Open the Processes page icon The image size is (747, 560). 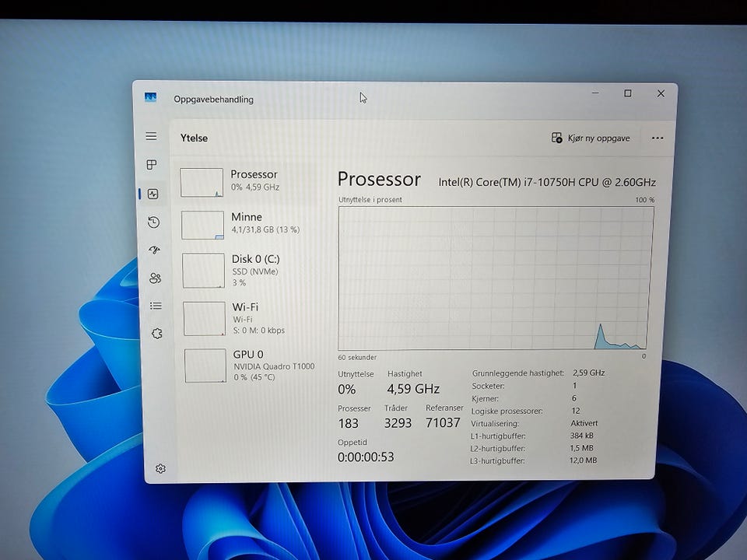click(x=152, y=165)
